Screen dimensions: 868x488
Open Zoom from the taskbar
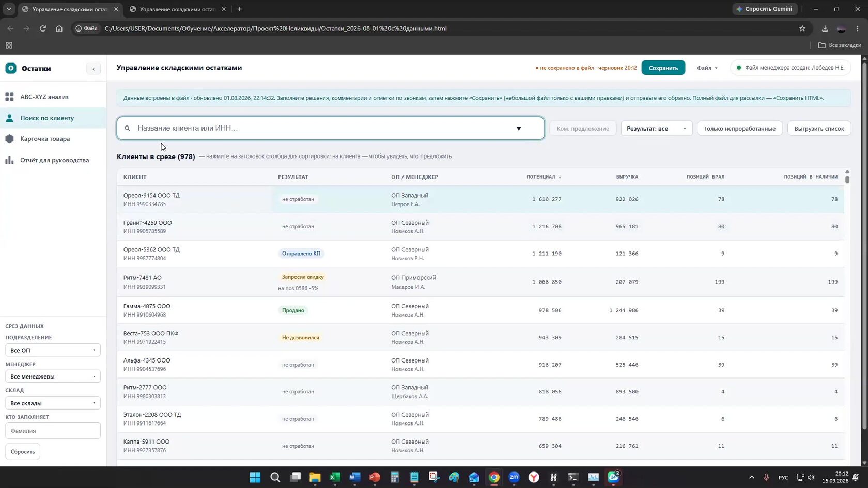pos(514,477)
